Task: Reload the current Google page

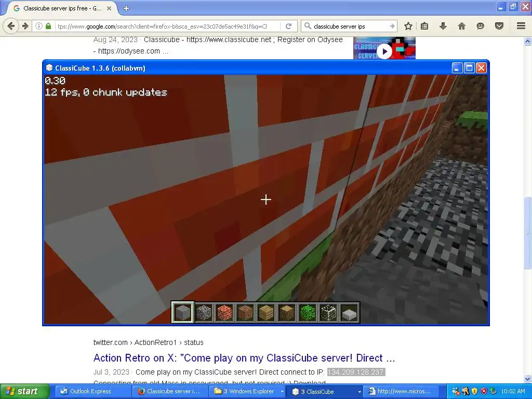Action: point(289,26)
